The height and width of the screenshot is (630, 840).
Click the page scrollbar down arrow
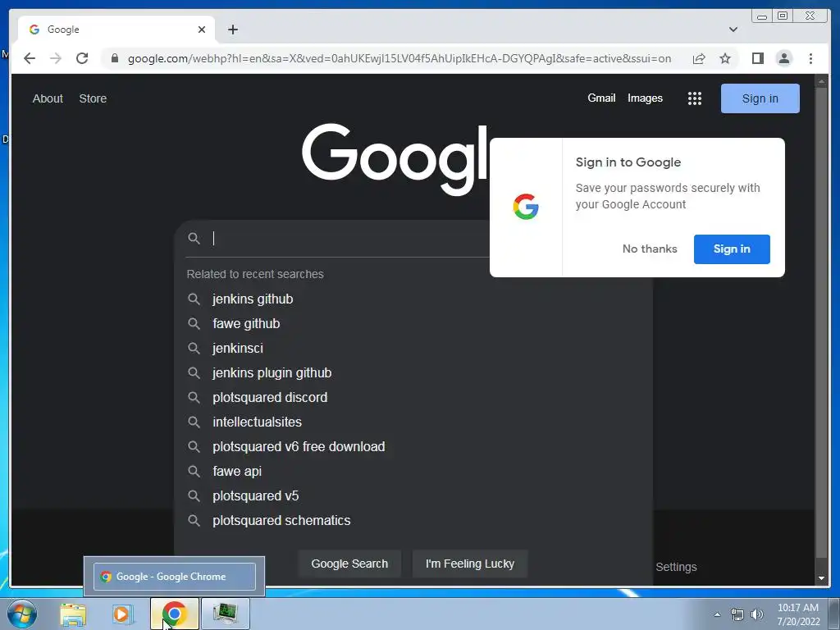(x=820, y=578)
